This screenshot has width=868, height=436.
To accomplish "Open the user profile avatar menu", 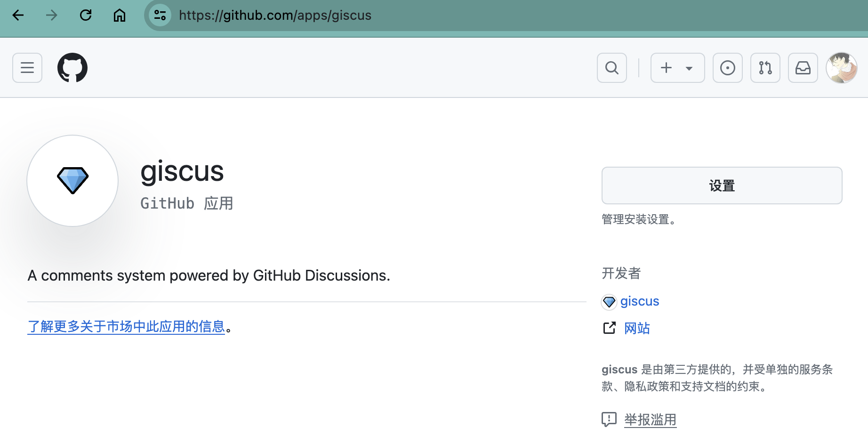I will [x=842, y=68].
